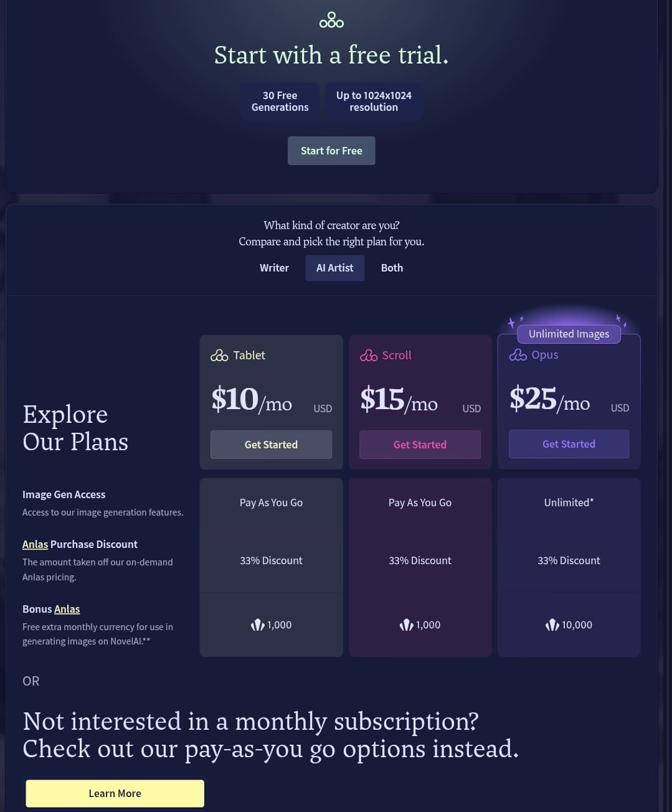Select the AI Artist creator tab
The height and width of the screenshot is (812, 672).
[334, 268]
